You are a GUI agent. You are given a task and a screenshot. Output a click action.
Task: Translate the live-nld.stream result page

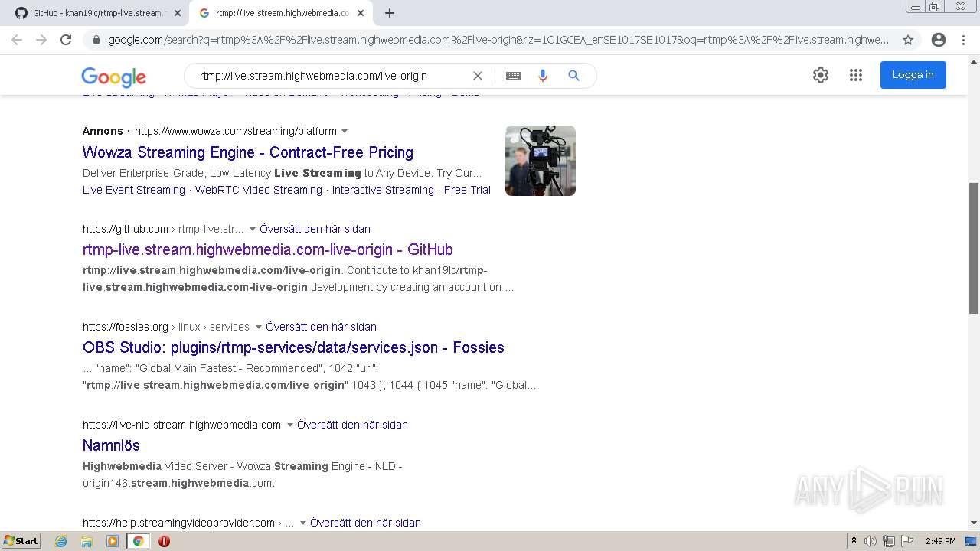click(x=352, y=425)
